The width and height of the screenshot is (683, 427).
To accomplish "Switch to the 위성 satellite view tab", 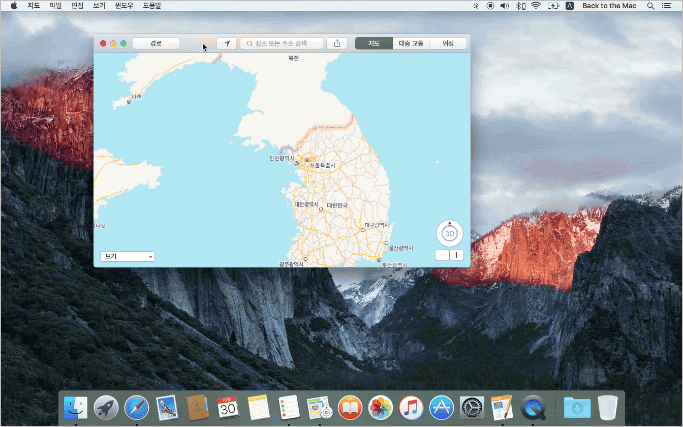I will click(448, 43).
